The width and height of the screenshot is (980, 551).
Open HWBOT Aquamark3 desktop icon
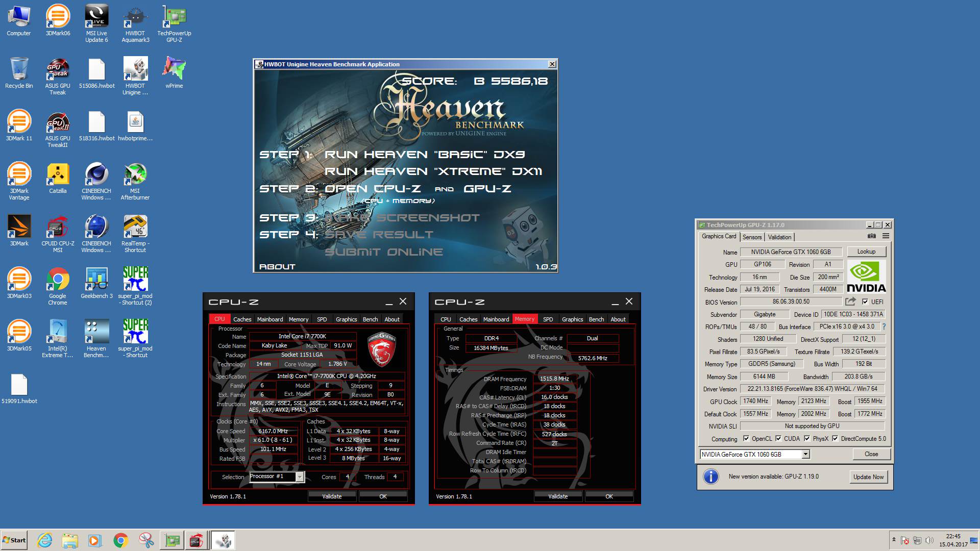tap(135, 23)
